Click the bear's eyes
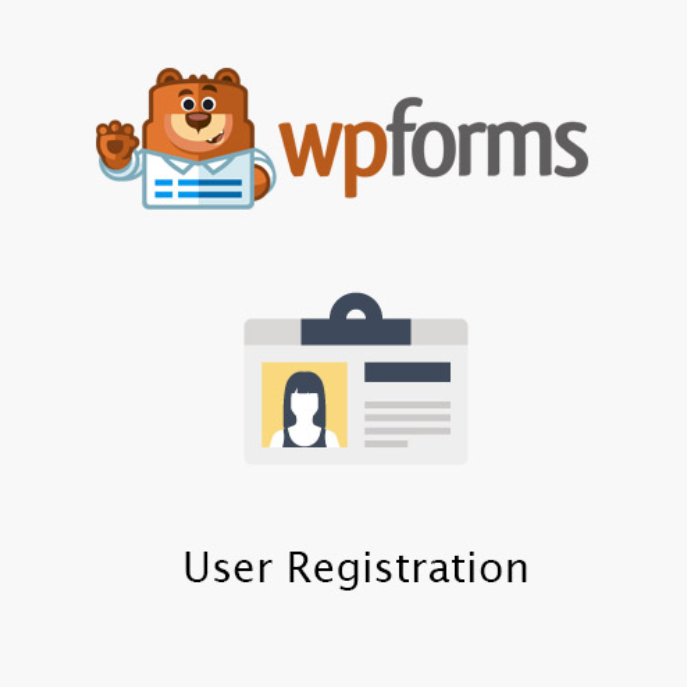Viewport: 687px width, 687px height. point(198,104)
